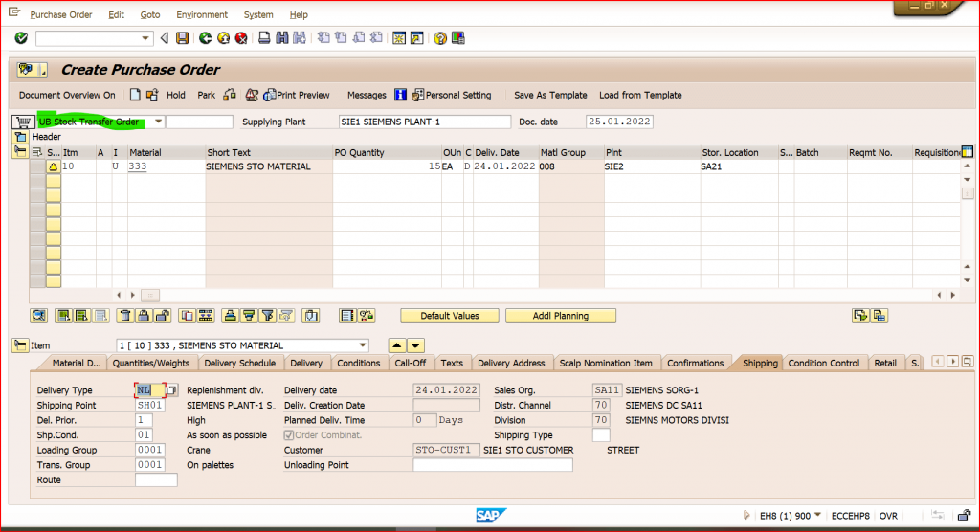The image size is (980, 532).
Task: Click the item detail magnifier icon
Action: coord(38,316)
